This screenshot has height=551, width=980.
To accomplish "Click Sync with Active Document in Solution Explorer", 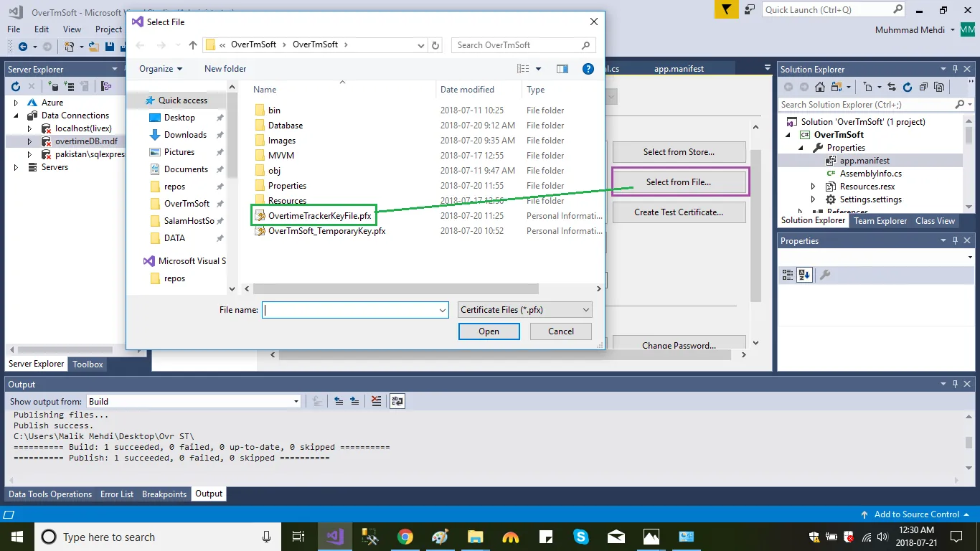I will pyautogui.click(x=891, y=87).
